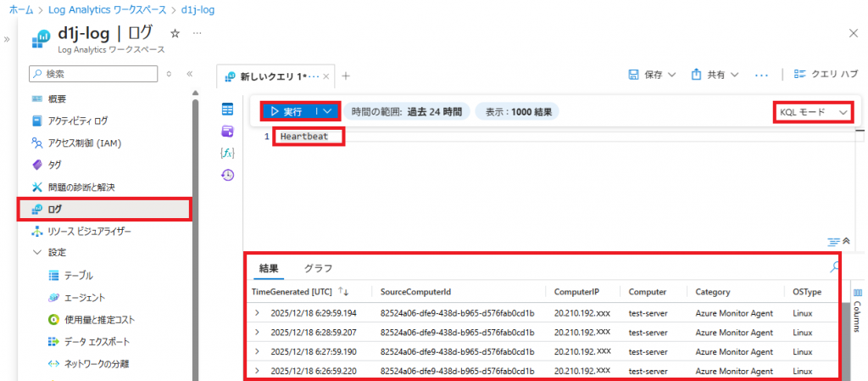Open the query history clock icon
This screenshot has width=868, height=381.
click(x=227, y=175)
